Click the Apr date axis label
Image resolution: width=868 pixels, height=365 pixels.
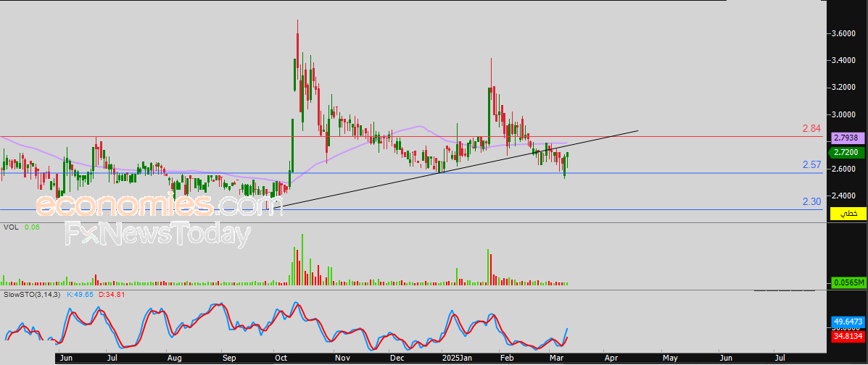point(612,358)
